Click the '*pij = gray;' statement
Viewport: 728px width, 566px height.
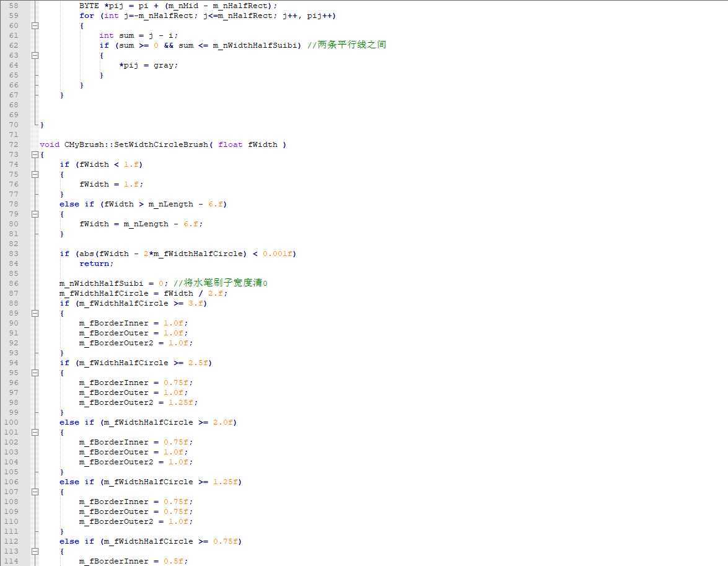point(149,66)
